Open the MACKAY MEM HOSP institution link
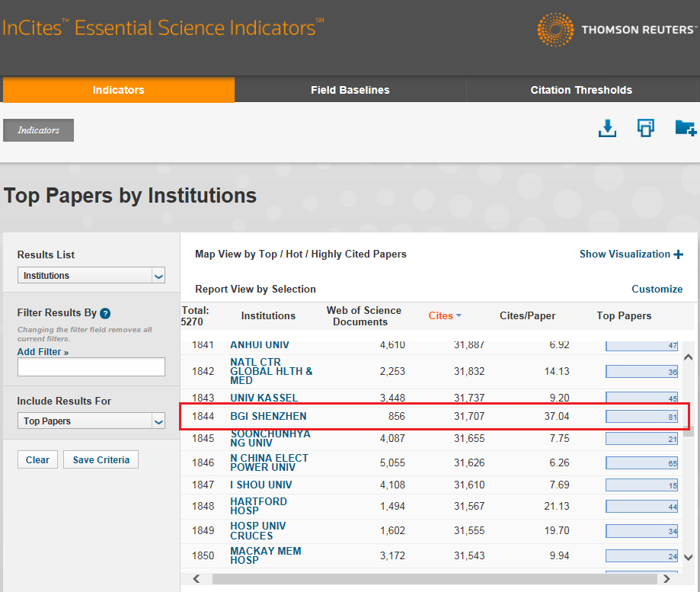 click(265, 555)
